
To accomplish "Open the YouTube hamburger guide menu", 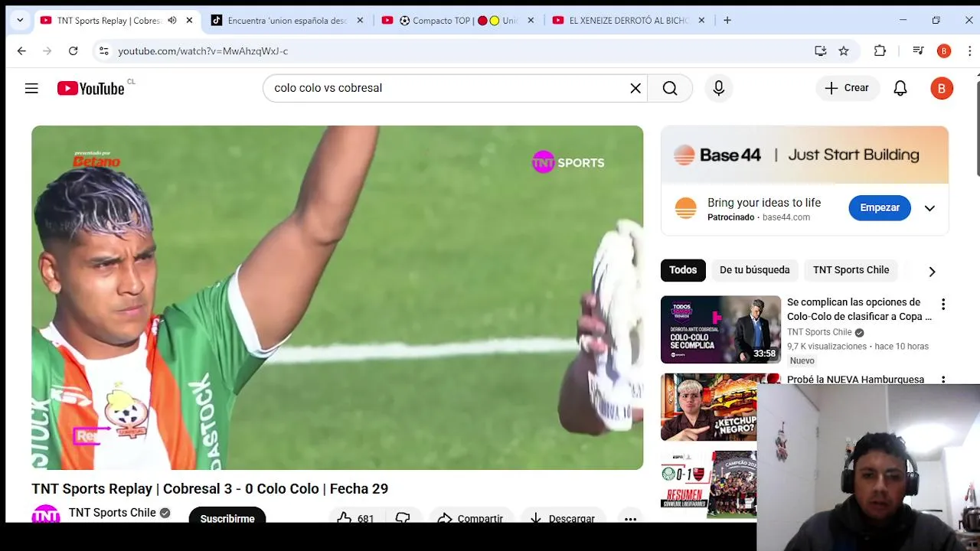I will [31, 89].
